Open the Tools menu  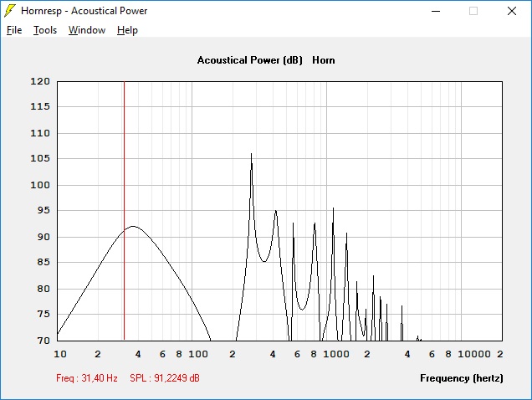[x=45, y=30]
